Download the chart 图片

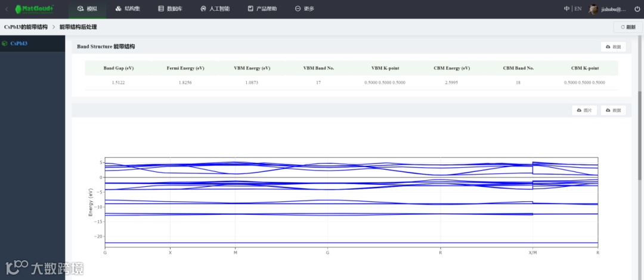pyautogui.click(x=584, y=110)
